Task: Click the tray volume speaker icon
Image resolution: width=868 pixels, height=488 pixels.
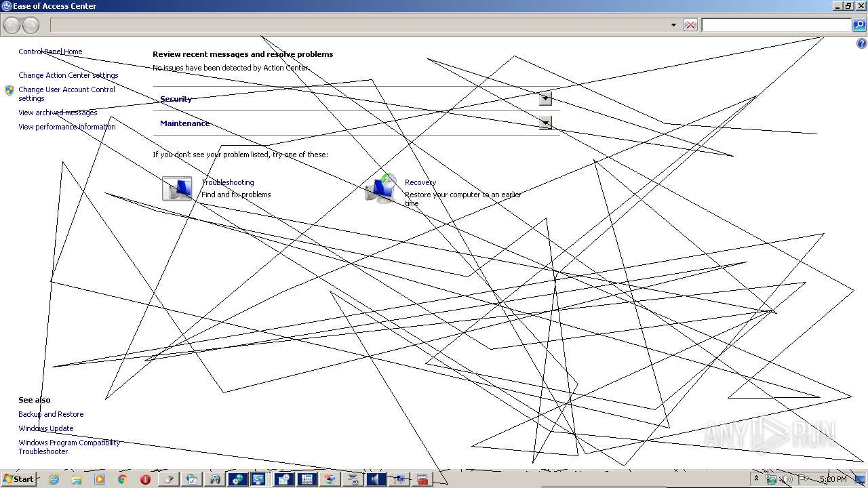Action: point(787,479)
